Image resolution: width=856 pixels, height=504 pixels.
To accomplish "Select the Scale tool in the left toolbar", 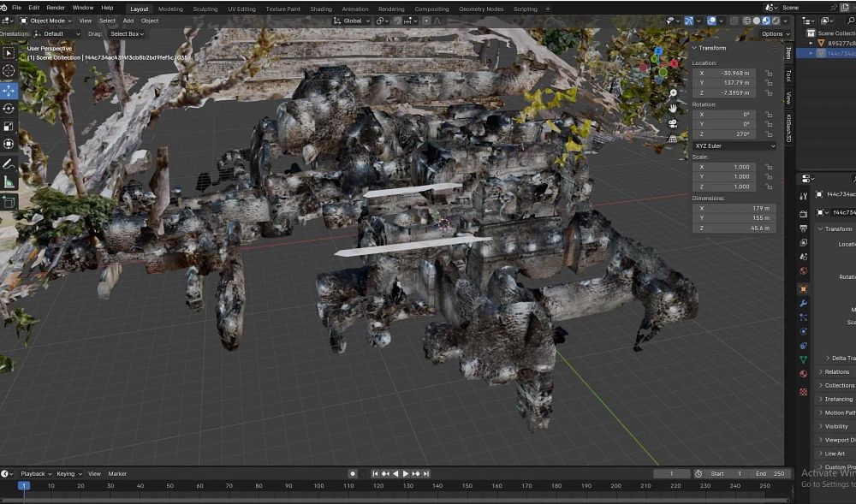I will point(9,127).
